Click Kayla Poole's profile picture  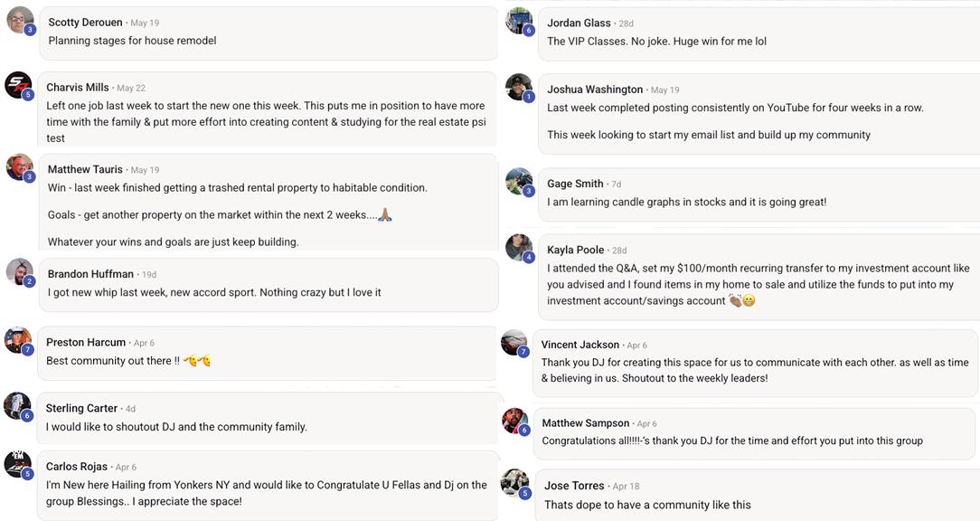tap(519, 248)
